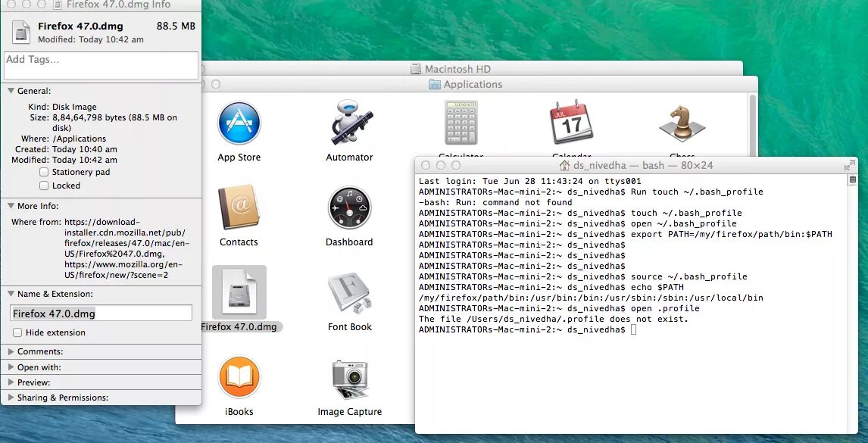This screenshot has height=443, width=868.
Task: Enable the Locked checkbox
Action: pos(44,186)
